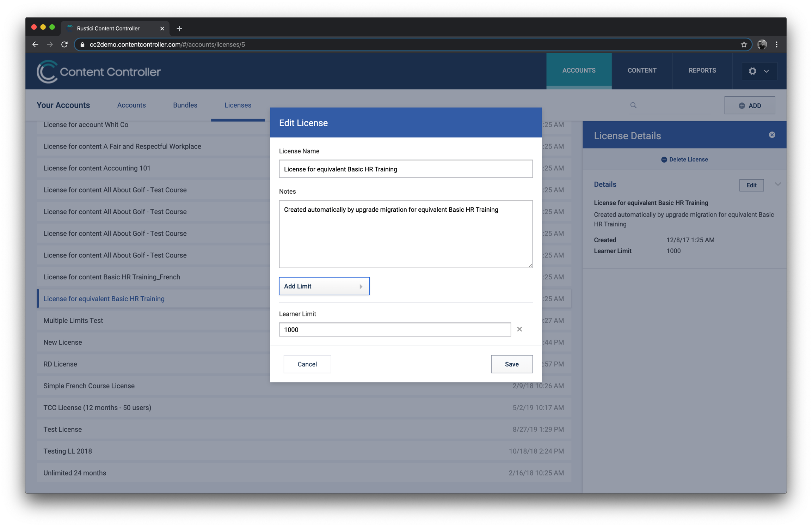The image size is (812, 527).
Task: Switch to the ACCOUNTS tab
Action: click(x=579, y=70)
